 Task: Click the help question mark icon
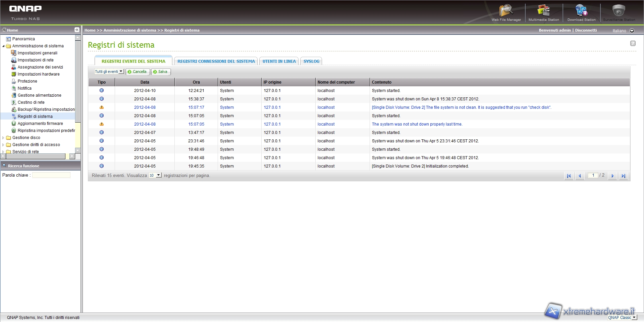[633, 43]
